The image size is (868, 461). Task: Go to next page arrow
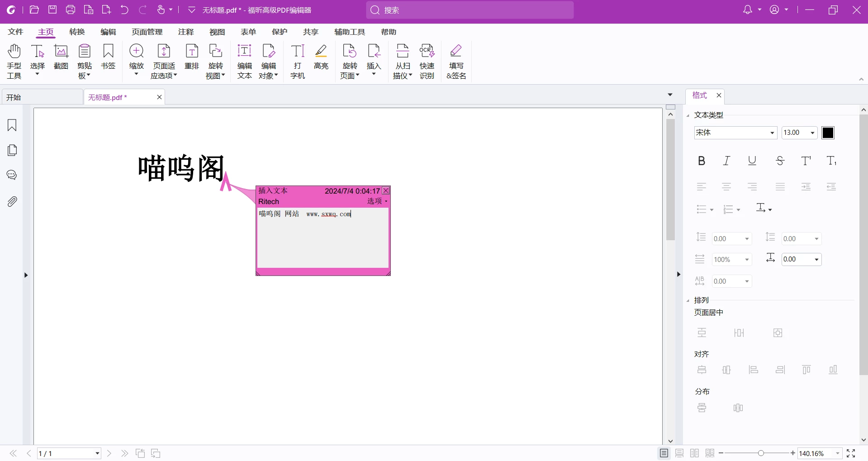pos(109,453)
